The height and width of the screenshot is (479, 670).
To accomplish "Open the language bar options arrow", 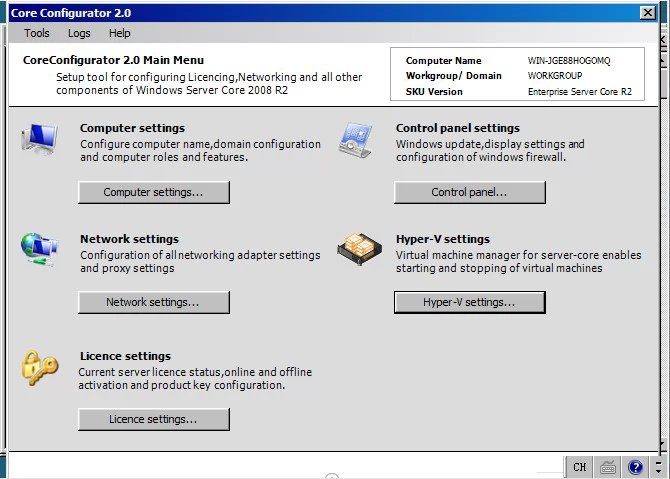I will click(660, 467).
